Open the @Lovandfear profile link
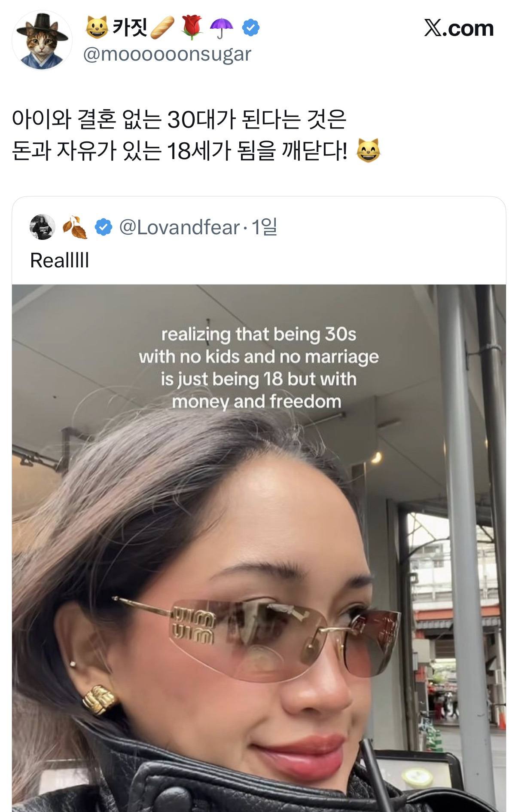Viewport: 518px width, 812px height. (179, 227)
